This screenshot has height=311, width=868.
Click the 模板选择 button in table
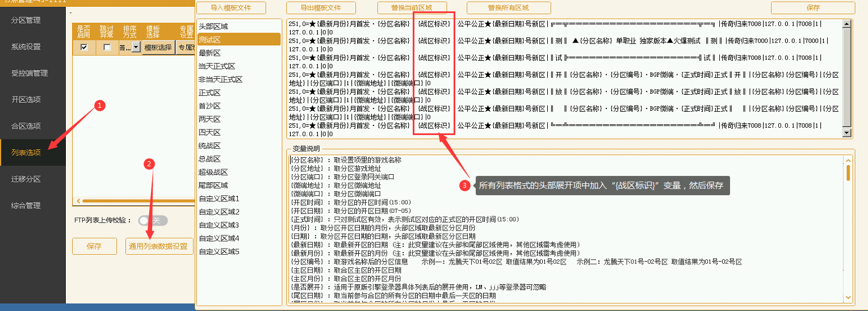tap(158, 48)
